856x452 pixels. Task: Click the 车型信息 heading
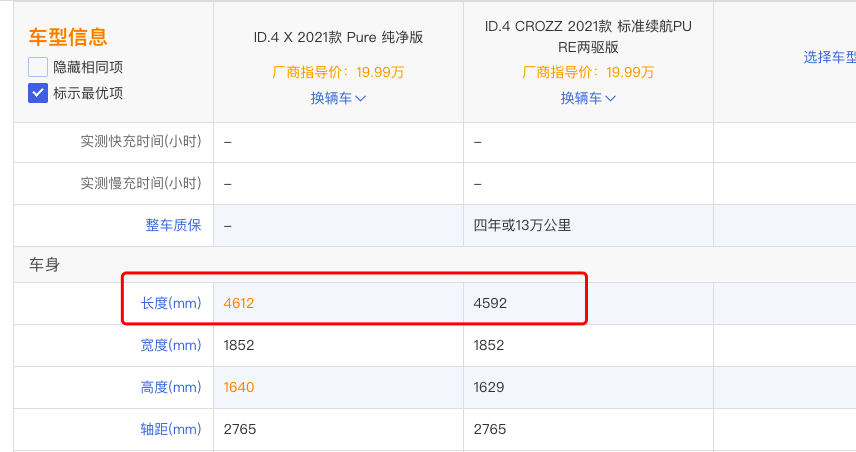pyautogui.click(x=68, y=37)
